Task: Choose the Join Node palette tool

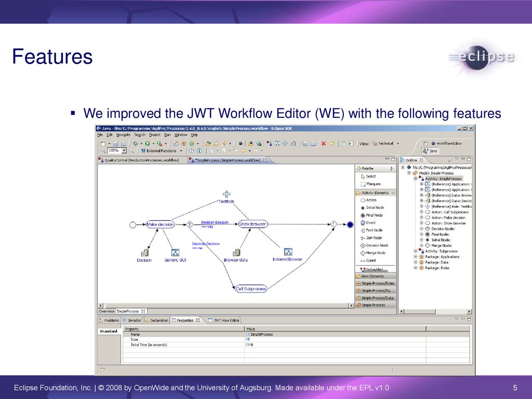Action: coord(371,238)
